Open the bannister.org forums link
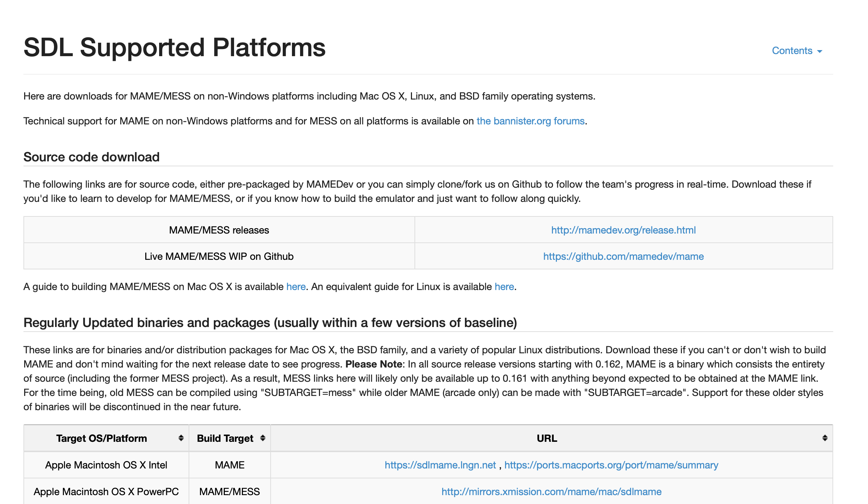The image size is (868, 504). tap(530, 121)
